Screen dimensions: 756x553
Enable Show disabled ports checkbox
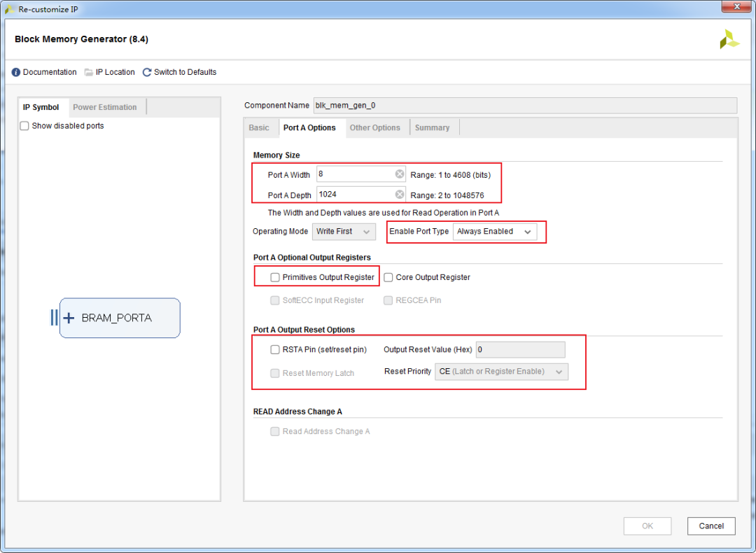pyautogui.click(x=24, y=126)
